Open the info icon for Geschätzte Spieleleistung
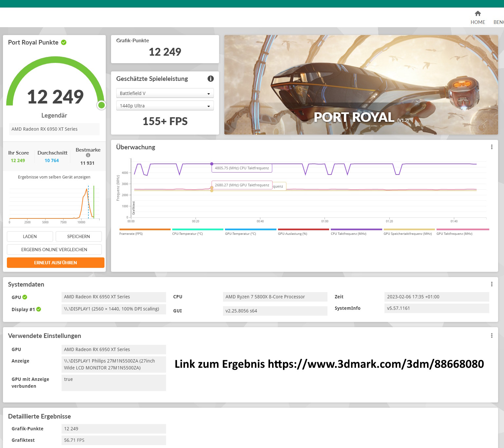The image size is (504, 448). tap(211, 79)
